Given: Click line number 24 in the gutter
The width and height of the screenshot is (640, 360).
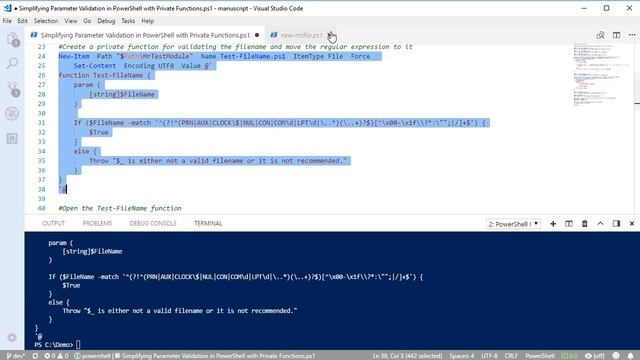Looking at the screenshot, I should 41,56.
